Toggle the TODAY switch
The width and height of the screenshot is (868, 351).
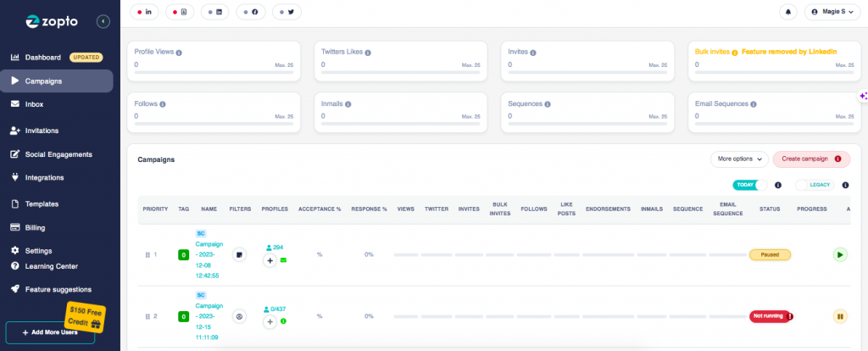point(749,185)
